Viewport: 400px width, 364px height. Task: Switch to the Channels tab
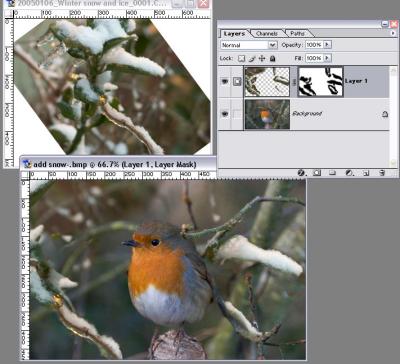(267, 34)
